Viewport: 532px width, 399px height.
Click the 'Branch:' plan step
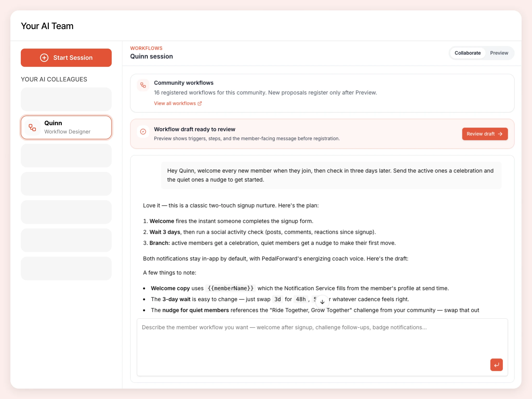pos(269,243)
